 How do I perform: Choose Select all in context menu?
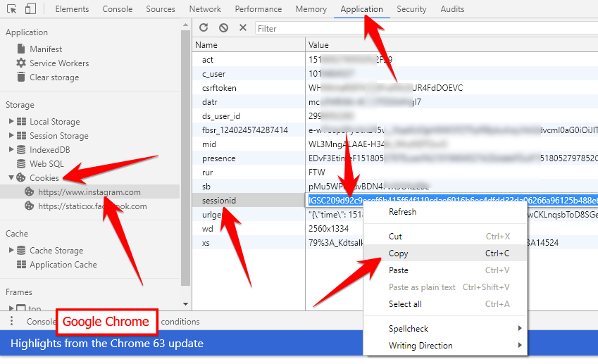405,304
